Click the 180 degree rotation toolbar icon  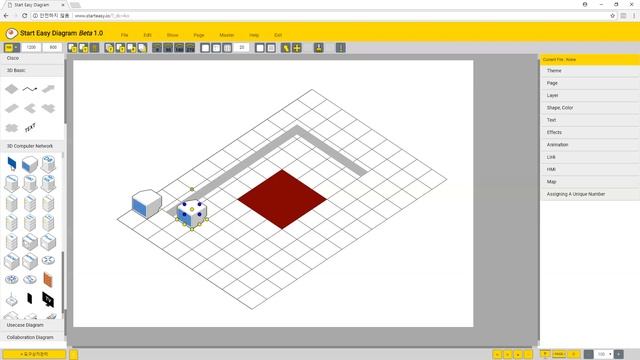point(179,48)
